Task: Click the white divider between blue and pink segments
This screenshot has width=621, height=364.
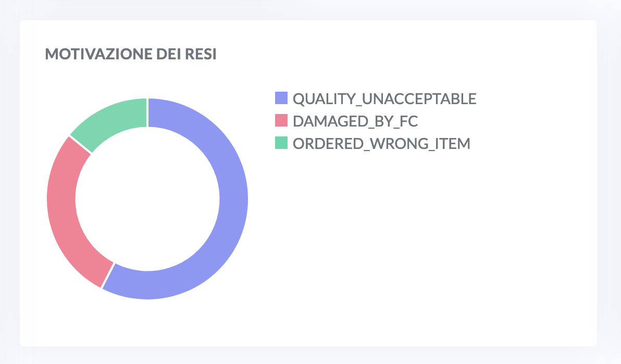Action: tap(108, 275)
